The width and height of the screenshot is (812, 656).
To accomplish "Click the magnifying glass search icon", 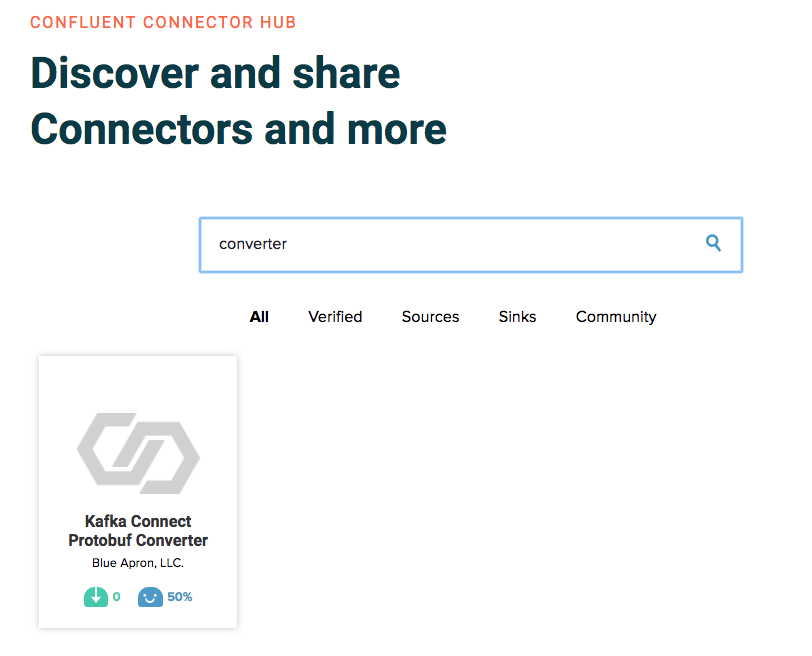I will coord(714,243).
